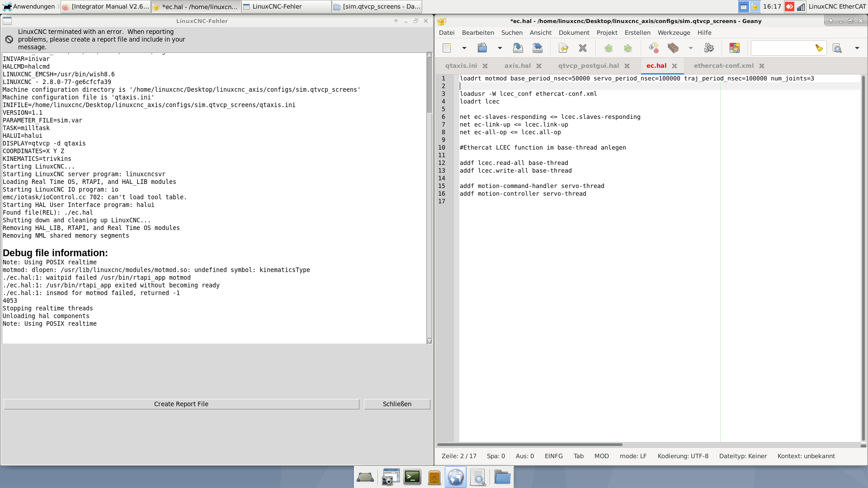The height and width of the screenshot is (488, 868).
Task: Switch to Integrator Manual taskbar window
Action: point(105,6)
